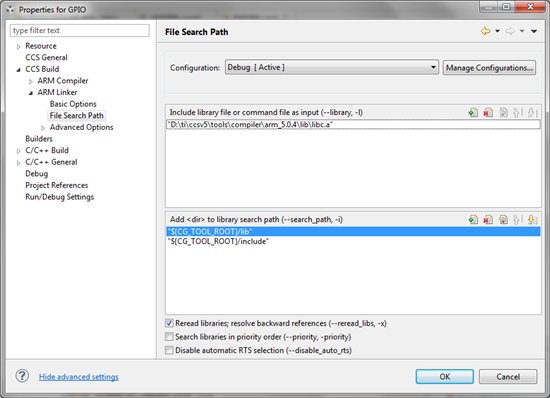The width and height of the screenshot is (550, 398).
Task: Select Basic Options tree item
Action: (73, 104)
